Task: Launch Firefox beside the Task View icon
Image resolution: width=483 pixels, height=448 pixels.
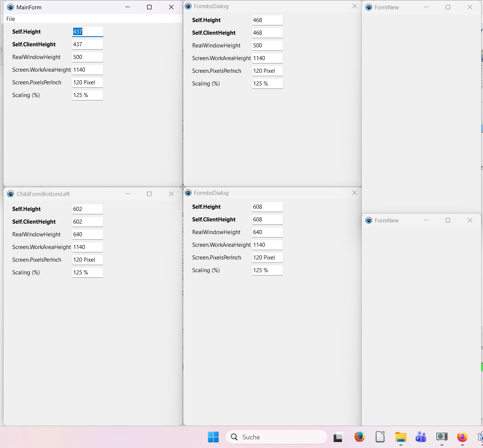Action: pyautogui.click(x=359, y=437)
